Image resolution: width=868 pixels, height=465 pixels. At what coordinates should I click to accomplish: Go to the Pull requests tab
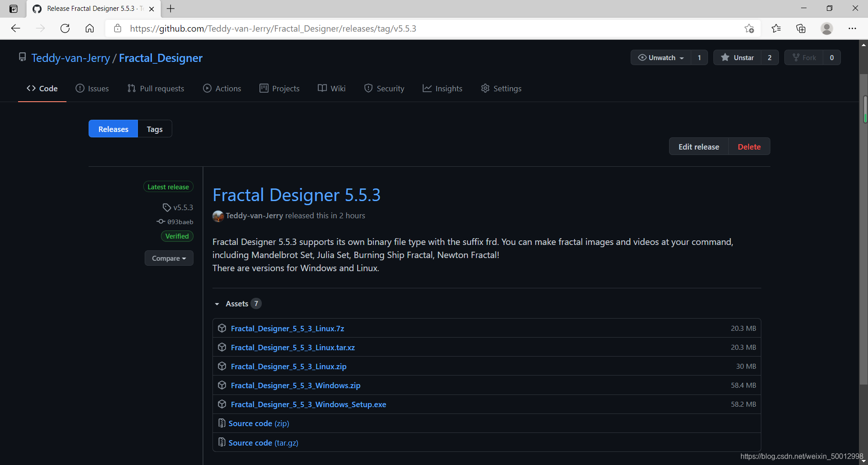click(x=156, y=89)
